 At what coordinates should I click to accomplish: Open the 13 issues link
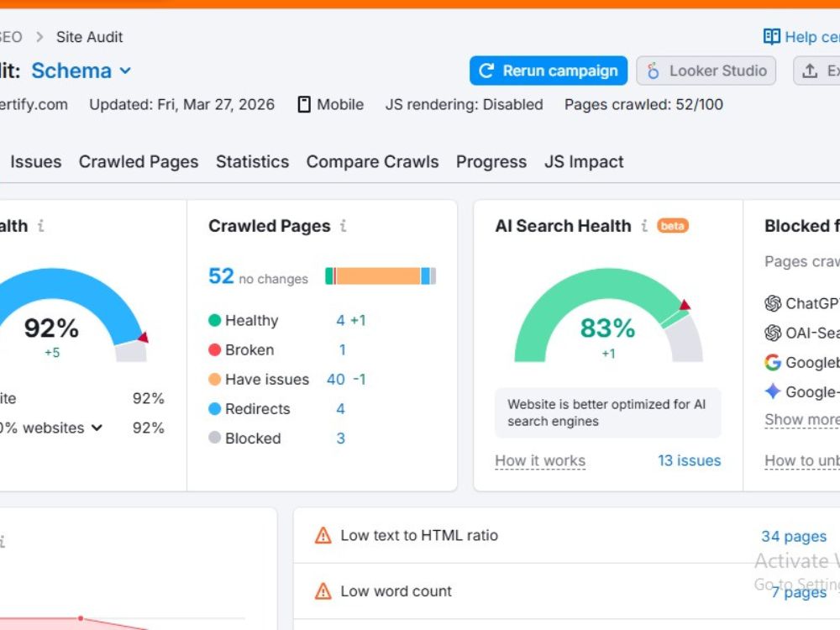coord(690,460)
